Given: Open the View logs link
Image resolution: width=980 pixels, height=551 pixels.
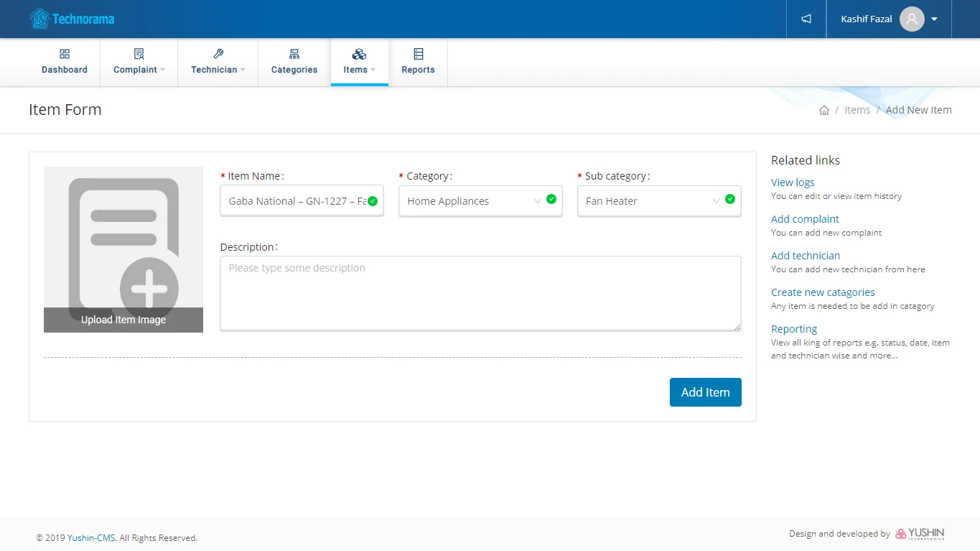Looking at the screenshot, I should click(793, 182).
